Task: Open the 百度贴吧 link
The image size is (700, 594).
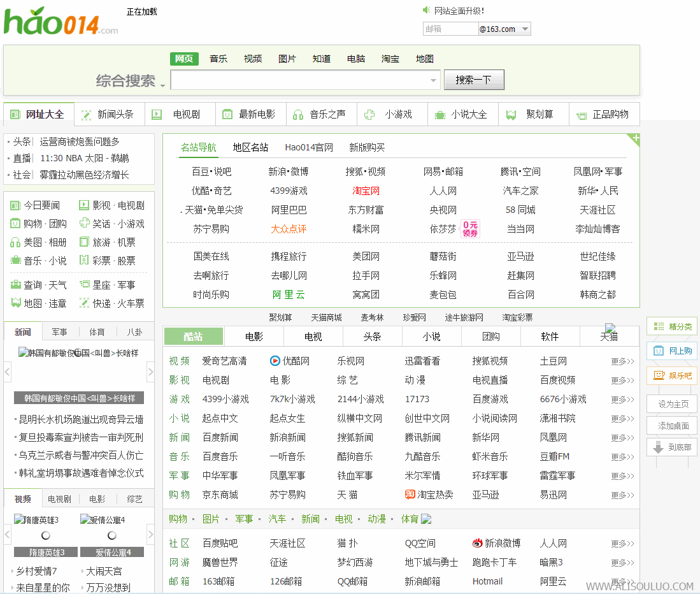Action: 220,543
